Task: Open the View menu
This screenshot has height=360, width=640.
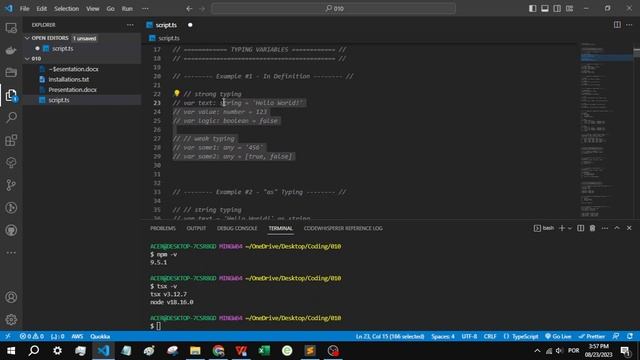Action: coord(93,8)
